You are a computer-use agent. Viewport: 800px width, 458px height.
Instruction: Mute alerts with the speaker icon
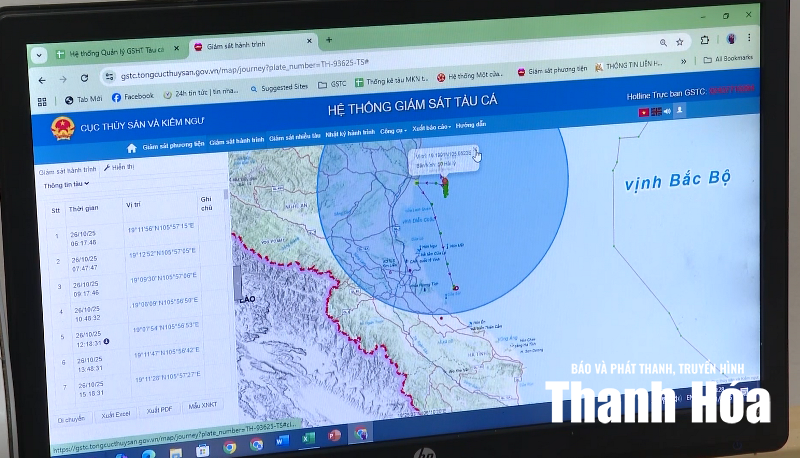click(x=667, y=111)
